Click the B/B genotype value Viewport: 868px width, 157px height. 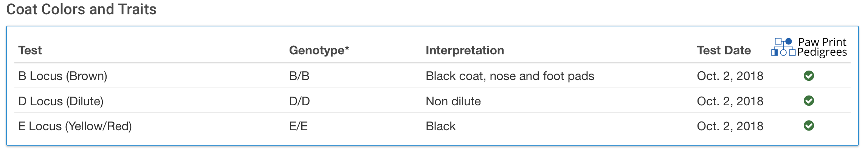299,76
